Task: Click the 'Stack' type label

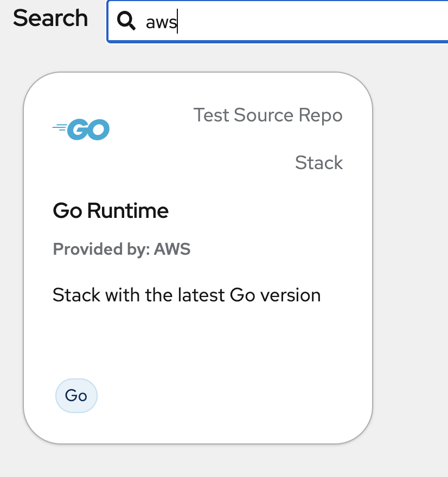Action: [x=319, y=163]
